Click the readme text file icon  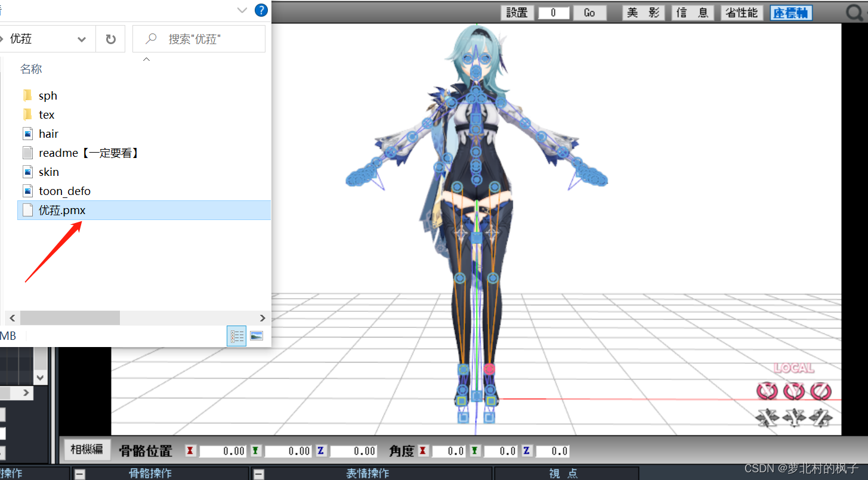click(x=27, y=153)
